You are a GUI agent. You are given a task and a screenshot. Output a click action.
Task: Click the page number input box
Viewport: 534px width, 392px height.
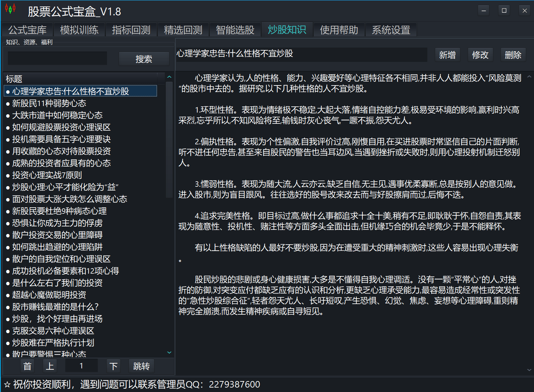(x=81, y=366)
